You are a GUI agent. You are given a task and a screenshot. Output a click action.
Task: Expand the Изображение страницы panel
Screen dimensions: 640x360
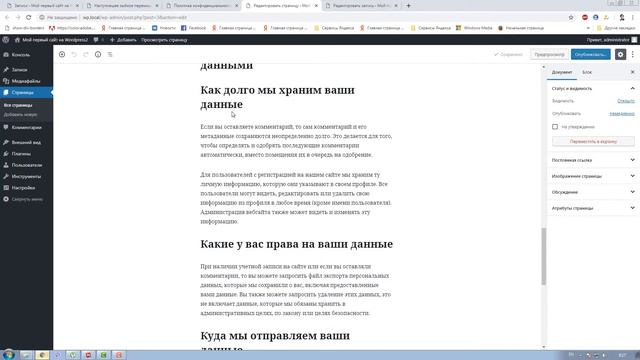pyautogui.click(x=593, y=176)
